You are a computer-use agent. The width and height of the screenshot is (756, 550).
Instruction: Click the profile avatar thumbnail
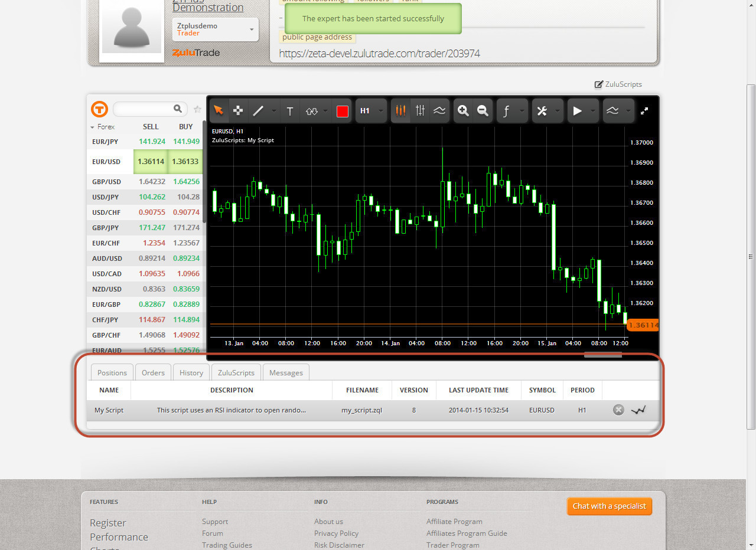click(131, 27)
